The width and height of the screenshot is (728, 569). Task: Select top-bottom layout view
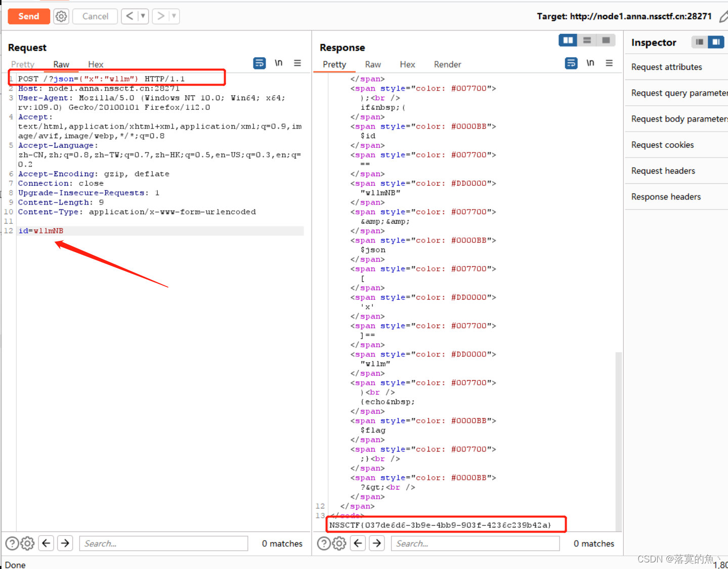click(587, 40)
